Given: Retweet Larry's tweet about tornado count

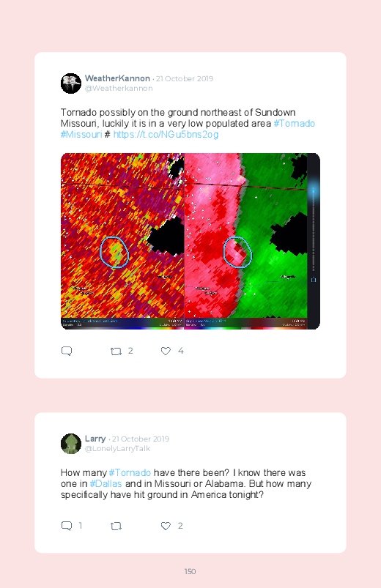Looking at the screenshot, I should 116,526.
